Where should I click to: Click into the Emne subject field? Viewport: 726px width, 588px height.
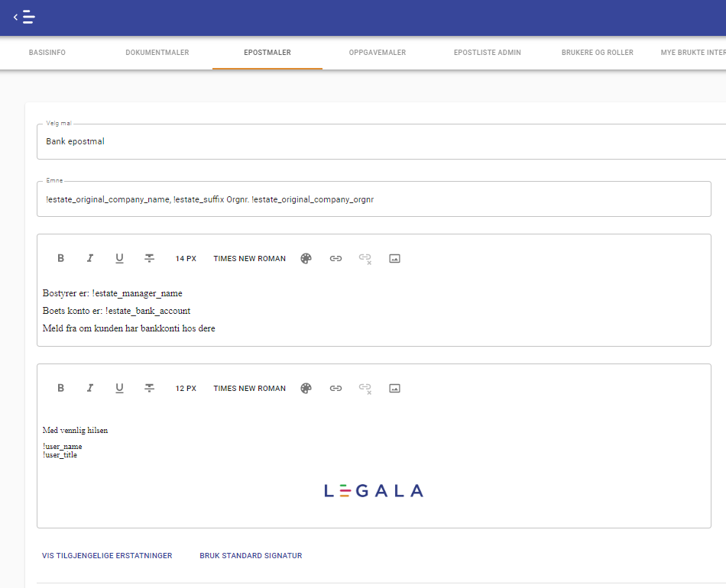click(373, 200)
